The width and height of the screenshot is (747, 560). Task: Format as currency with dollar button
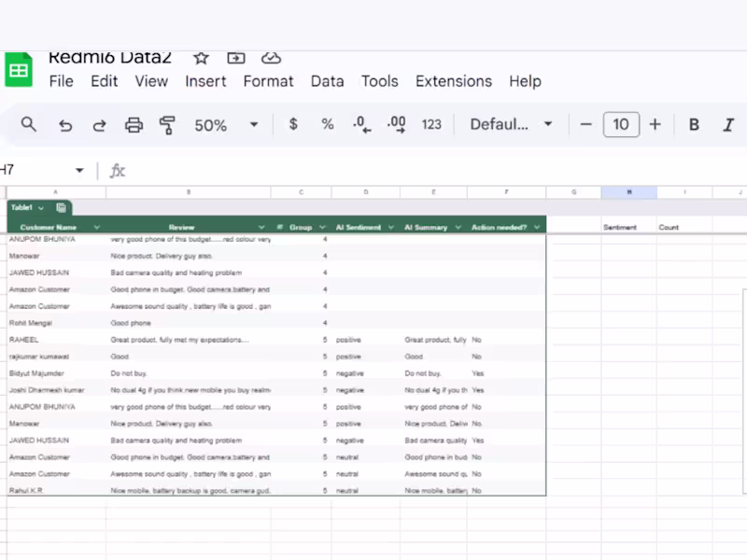click(x=293, y=124)
